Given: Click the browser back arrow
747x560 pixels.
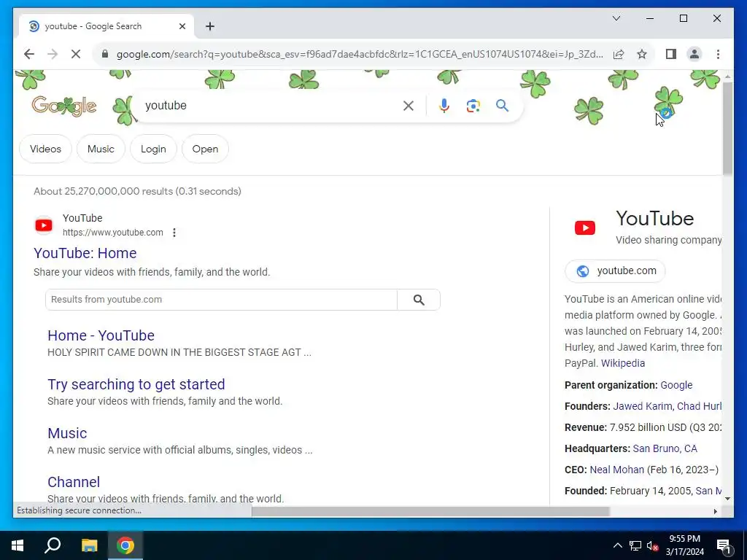Looking at the screenshot, I should [29, 54].
